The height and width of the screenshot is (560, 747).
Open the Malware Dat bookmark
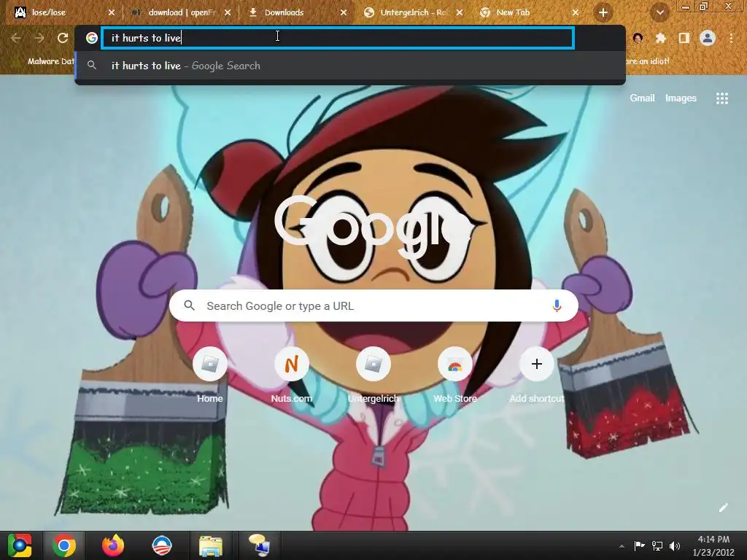pyautogui.click(x=50, y=61)
